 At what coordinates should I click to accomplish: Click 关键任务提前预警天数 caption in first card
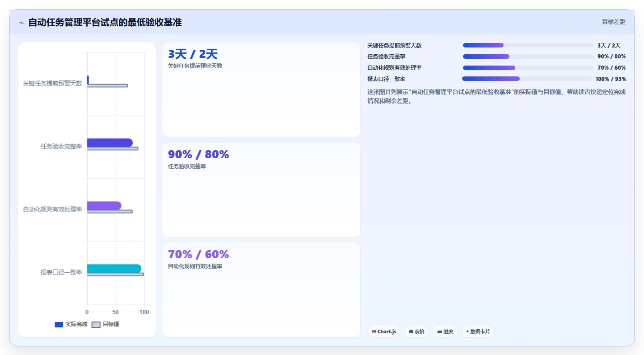coord(195,66)
